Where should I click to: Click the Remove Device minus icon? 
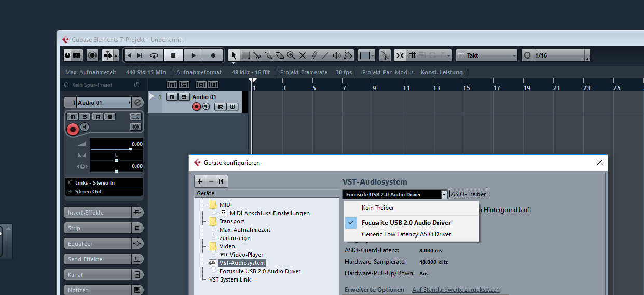[x=211, y=181]
